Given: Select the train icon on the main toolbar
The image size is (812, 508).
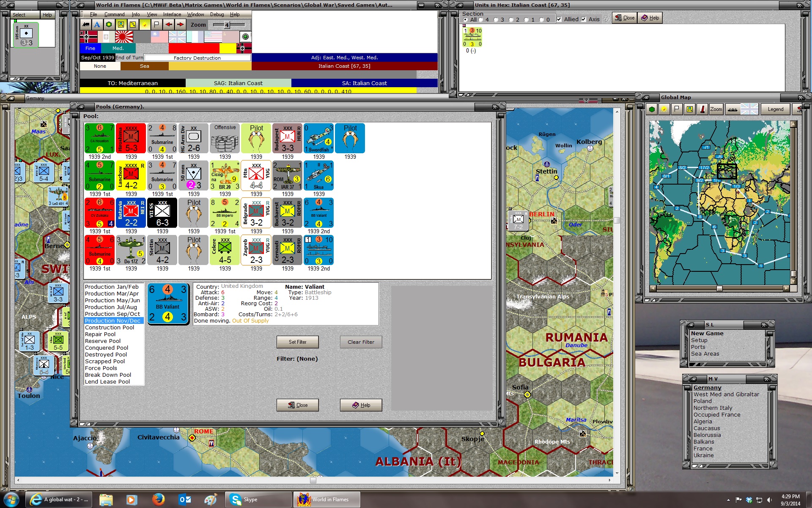Looking at the screenshot, I should [x=87, y=25].
